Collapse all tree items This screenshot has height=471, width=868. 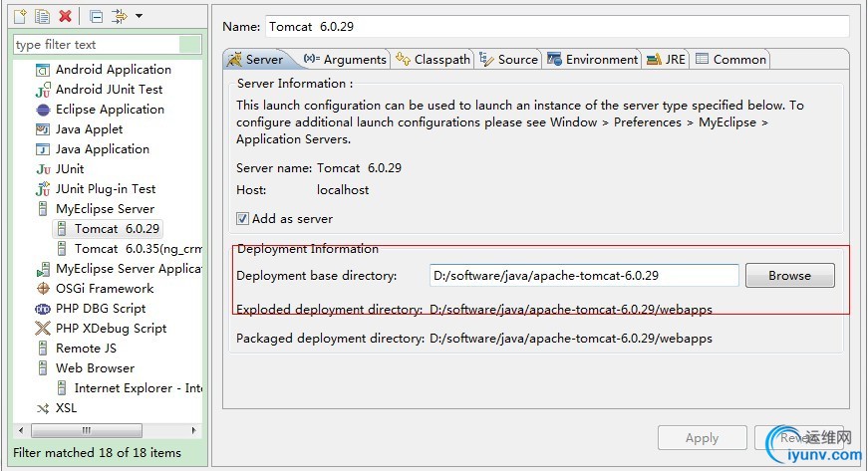tap(97, 17)
